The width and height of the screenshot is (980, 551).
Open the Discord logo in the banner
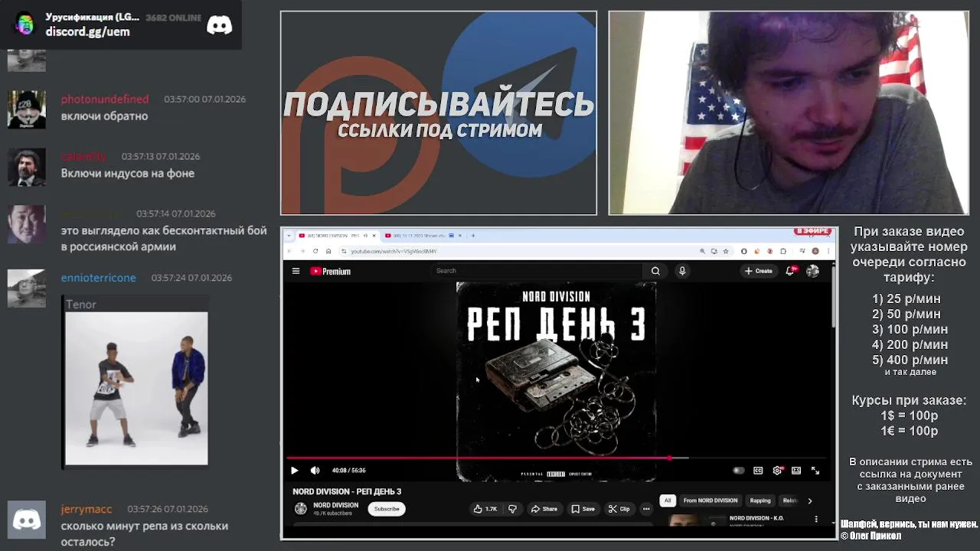click(x=219, y=25)
